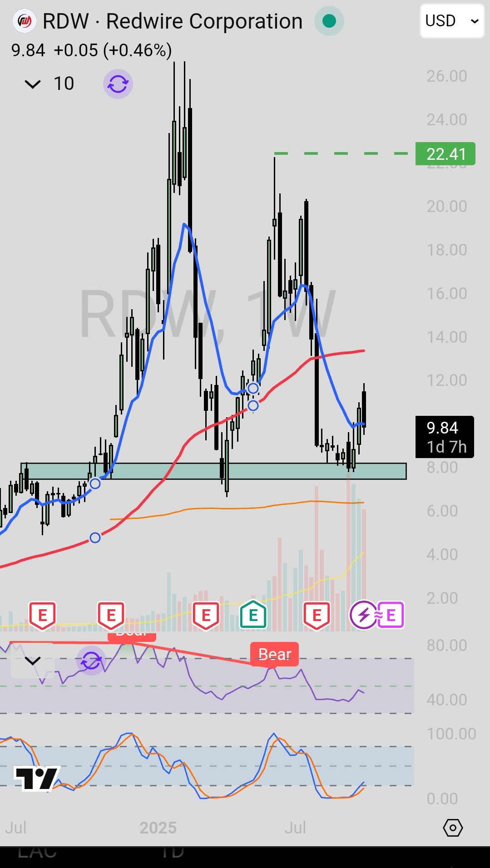This screenshot has height=868, width=490.
Task: Tap the 26.00 price axis label
Action: tap(447, 76)
